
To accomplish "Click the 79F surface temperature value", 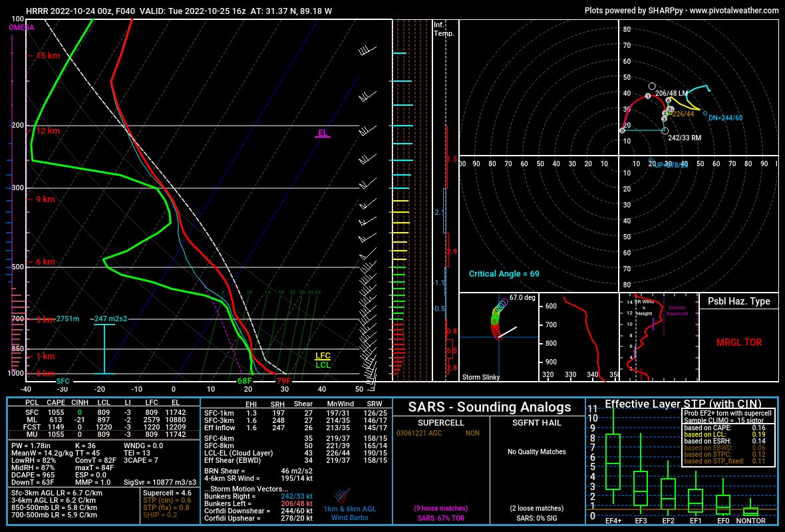I will click(284, 381).
